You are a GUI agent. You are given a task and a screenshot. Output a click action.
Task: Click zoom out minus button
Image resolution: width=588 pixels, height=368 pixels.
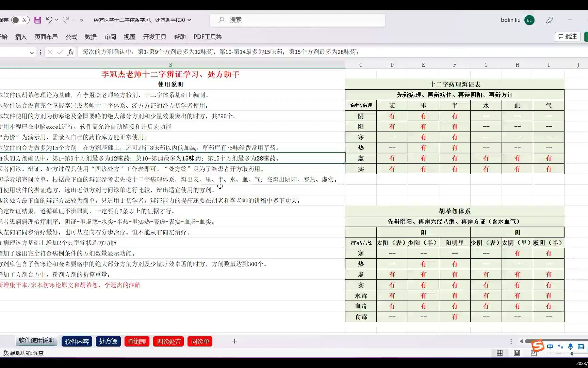(546, 353)
